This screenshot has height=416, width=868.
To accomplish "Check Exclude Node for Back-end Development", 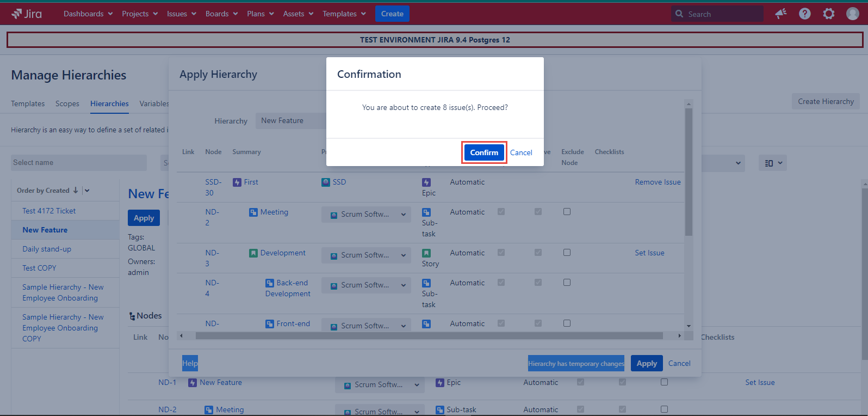I will click(x=567, y=283).
